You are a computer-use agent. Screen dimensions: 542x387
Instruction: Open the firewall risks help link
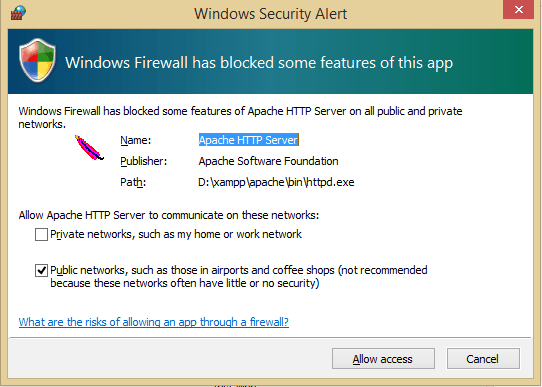154,322
